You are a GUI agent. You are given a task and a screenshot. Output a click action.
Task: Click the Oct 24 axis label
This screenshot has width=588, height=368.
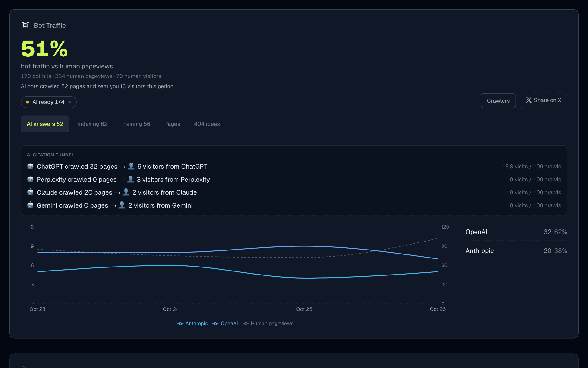[x=171, y=309]
